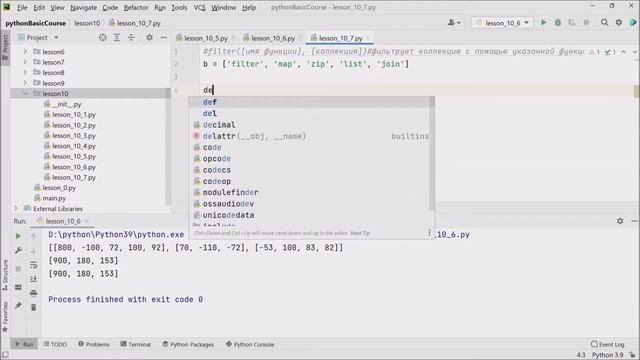Open the lesson_10_6 run configuration dropdown

coord(503,23)
